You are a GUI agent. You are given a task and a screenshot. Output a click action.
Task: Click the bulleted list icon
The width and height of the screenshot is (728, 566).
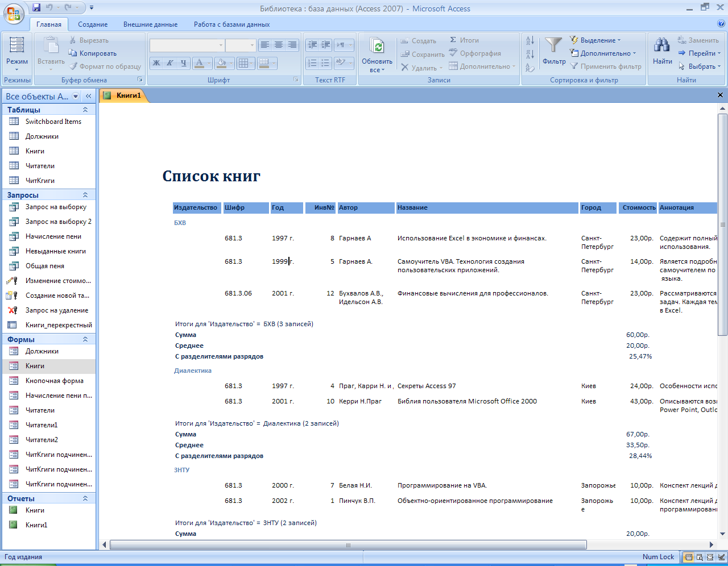click(325, 63)
